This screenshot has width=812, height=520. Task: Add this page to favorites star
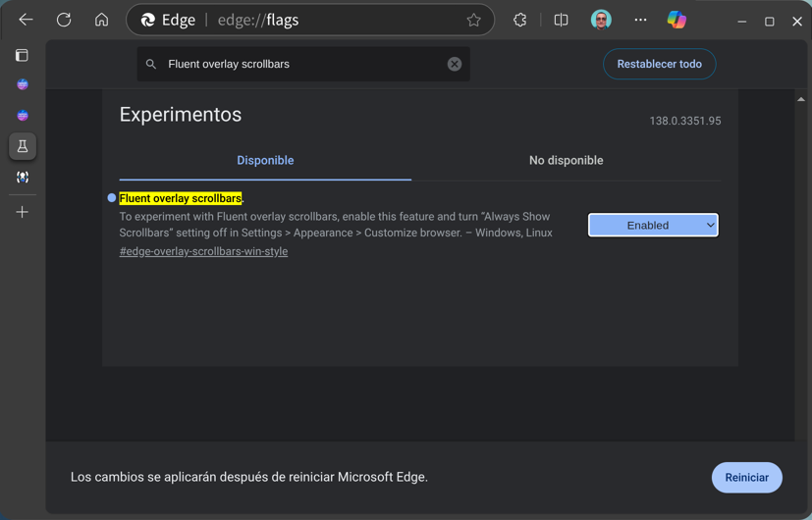(473, 20)
